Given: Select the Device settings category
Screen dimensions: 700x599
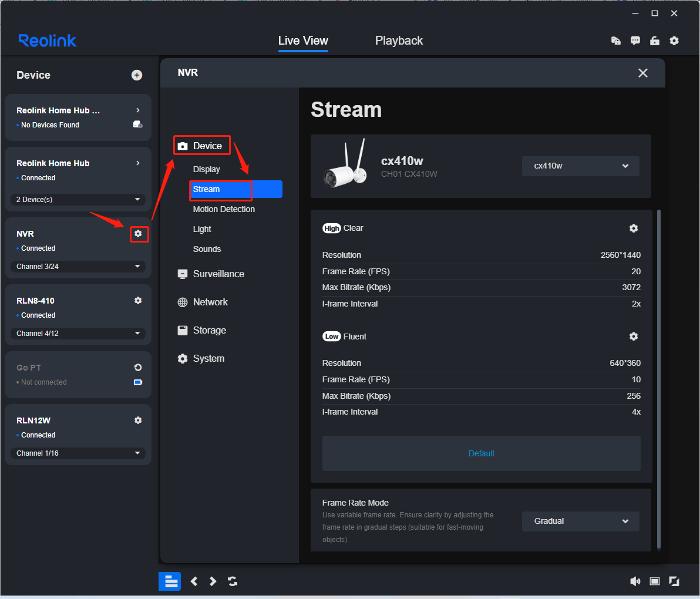Looking at the screenshot, I should click(x=202, y=146).
